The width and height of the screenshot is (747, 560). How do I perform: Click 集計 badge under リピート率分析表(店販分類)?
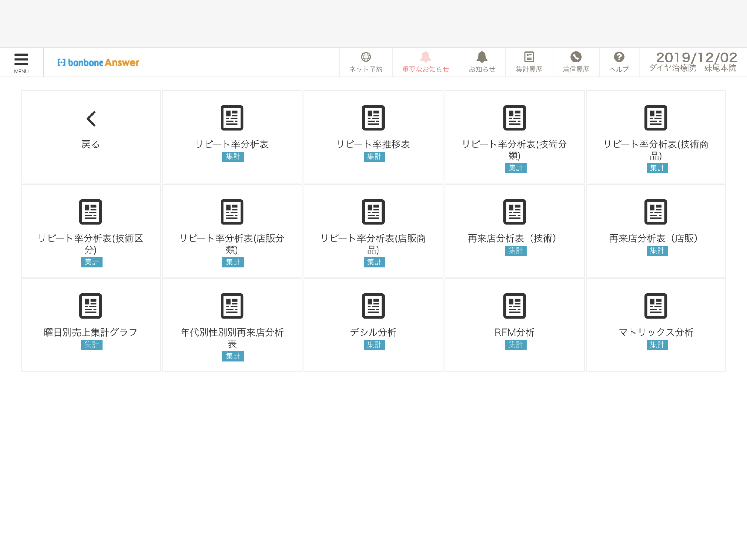[x=233, y=262]
